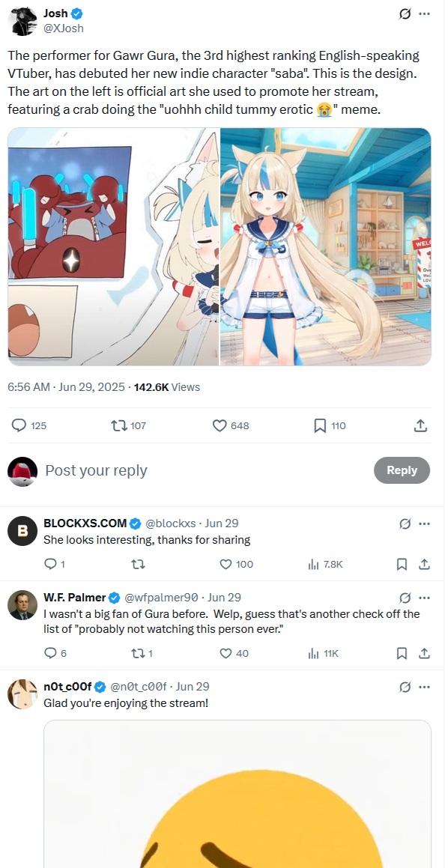Bookmark the W.F. Palmer reply
Image resolution: width=448 pixels, height=868 pixels.
point(402,653)
